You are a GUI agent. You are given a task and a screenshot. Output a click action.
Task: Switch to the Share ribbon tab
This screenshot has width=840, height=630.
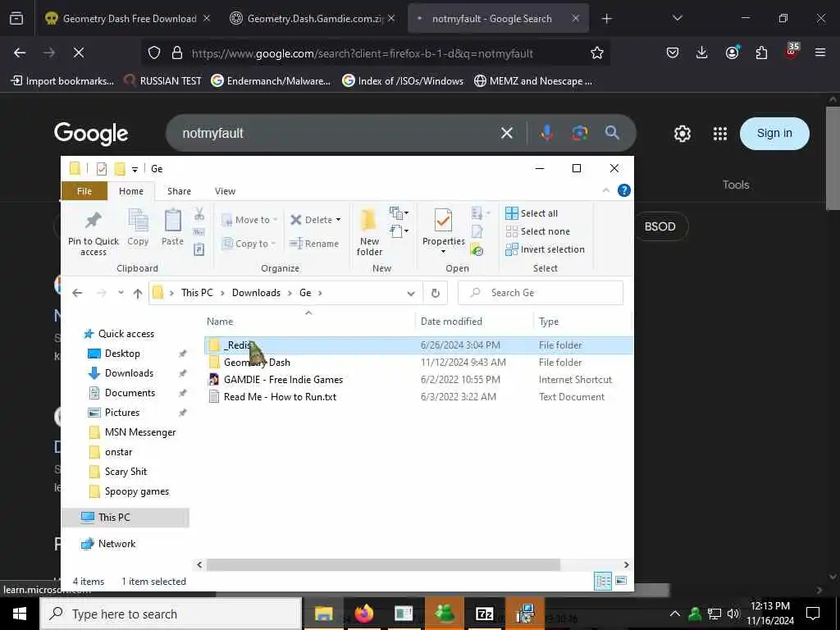click(179, 191)
